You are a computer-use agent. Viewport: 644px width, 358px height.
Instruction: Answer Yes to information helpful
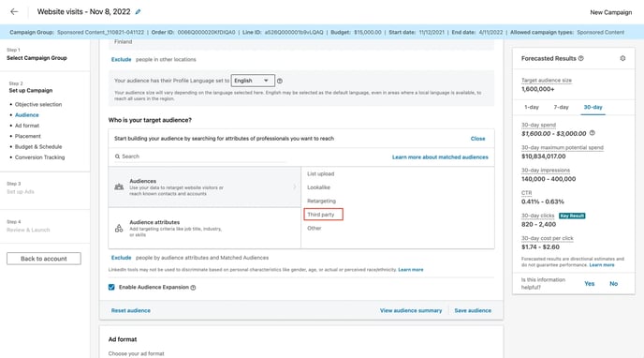(590, 284)
